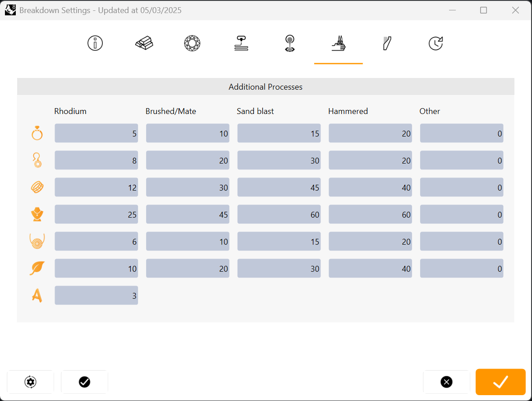The height and width of the screenshot is (401, 532).
Task: Edit earring Rhodium value 8
Action: pos(96,160)
